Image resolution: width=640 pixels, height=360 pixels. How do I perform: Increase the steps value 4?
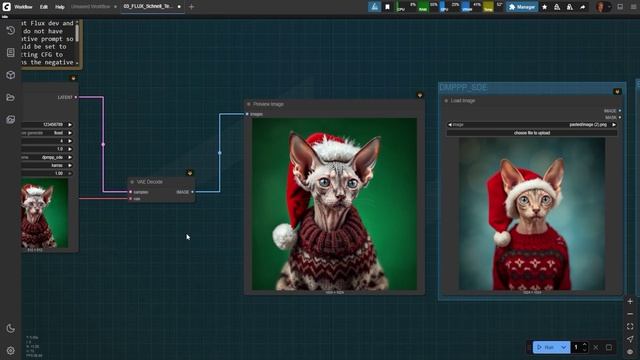70,141
